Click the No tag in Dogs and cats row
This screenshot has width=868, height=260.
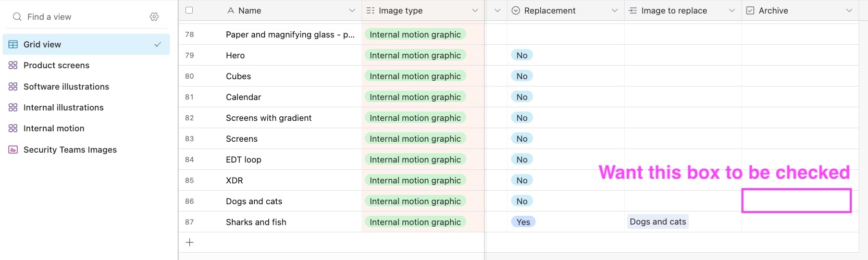522,201
